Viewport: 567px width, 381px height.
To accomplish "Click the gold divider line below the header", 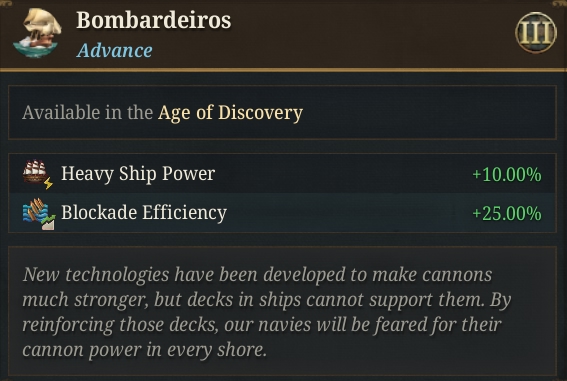I will (284, 70).
